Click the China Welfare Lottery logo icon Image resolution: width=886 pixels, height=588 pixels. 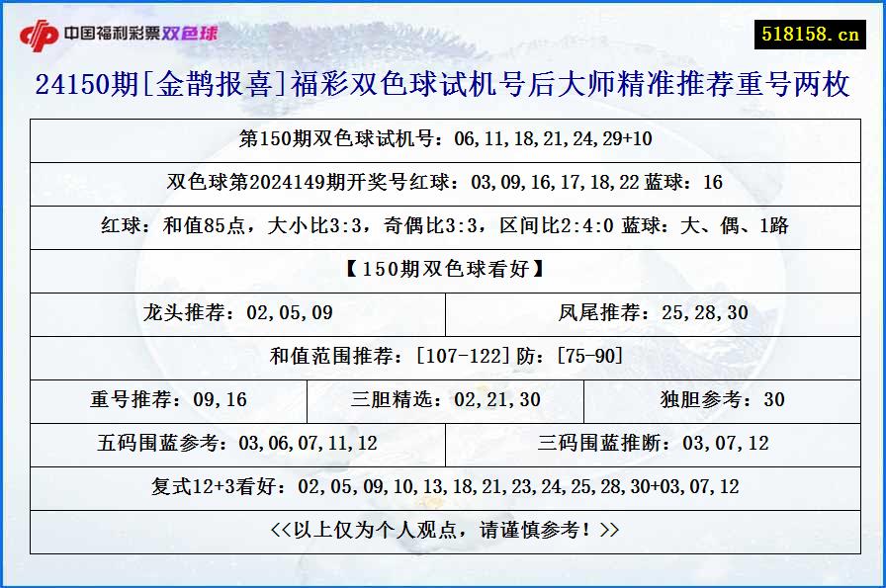click(42, 31)
